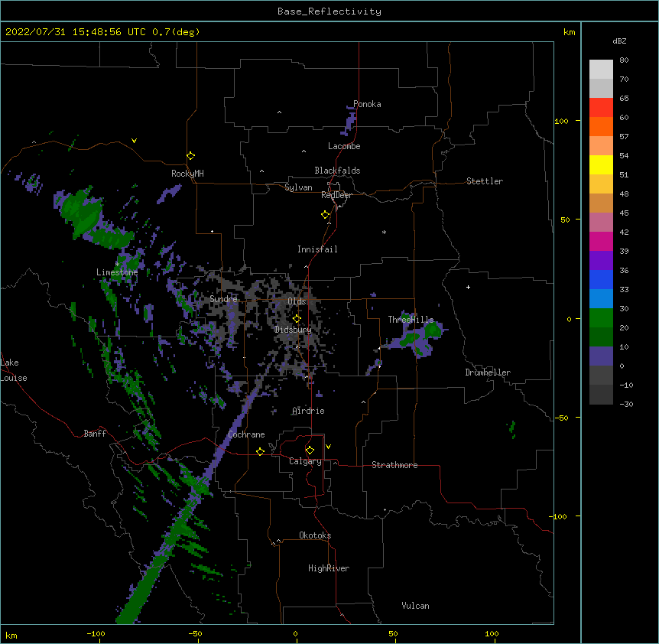Select the purple 36-39 dBZ legend swatch
Screen dimensions: 659x644
click(601, 260)
